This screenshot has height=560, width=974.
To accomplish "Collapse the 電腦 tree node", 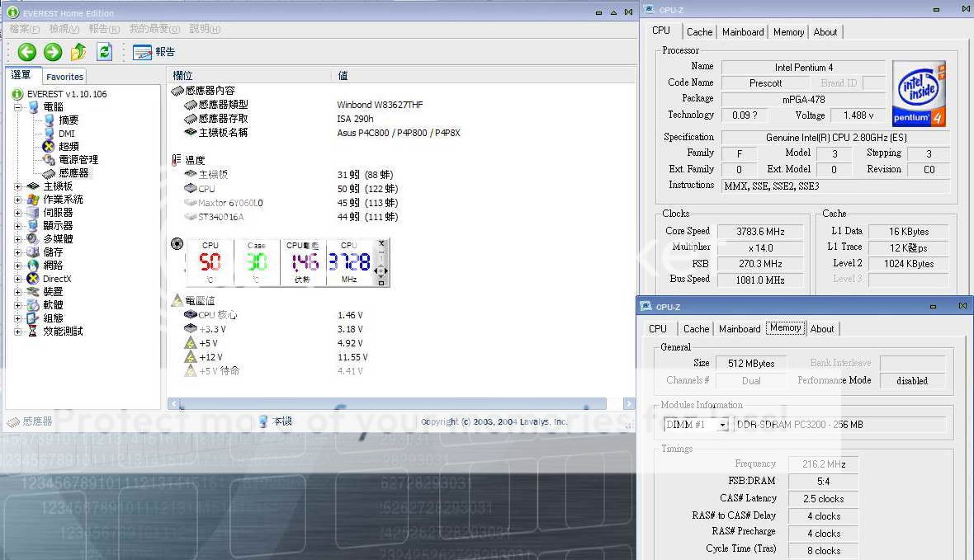I will [x=18, y=107].
